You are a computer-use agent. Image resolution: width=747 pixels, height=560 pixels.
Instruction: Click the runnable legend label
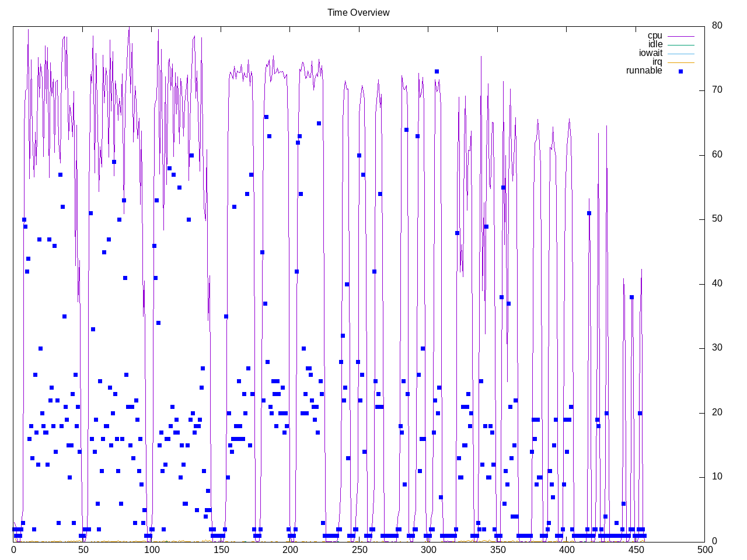coord(644,71)
